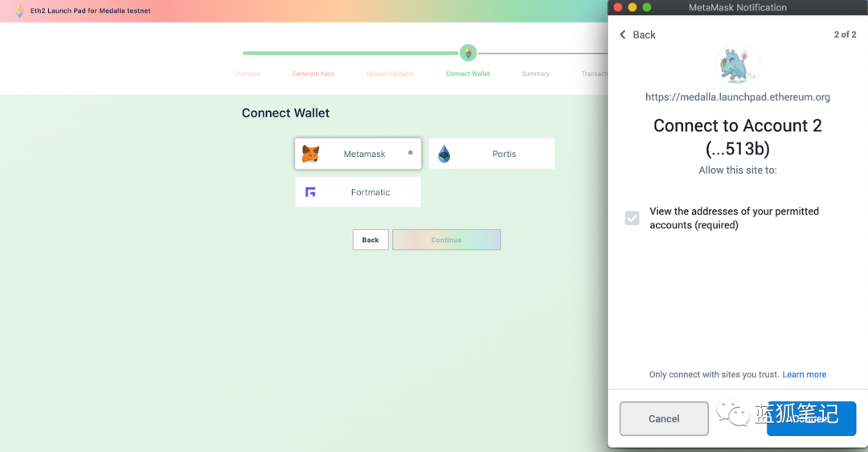Open the Generate Keys step
Viewport: 868px width, 452px height.
coord(313,74)
